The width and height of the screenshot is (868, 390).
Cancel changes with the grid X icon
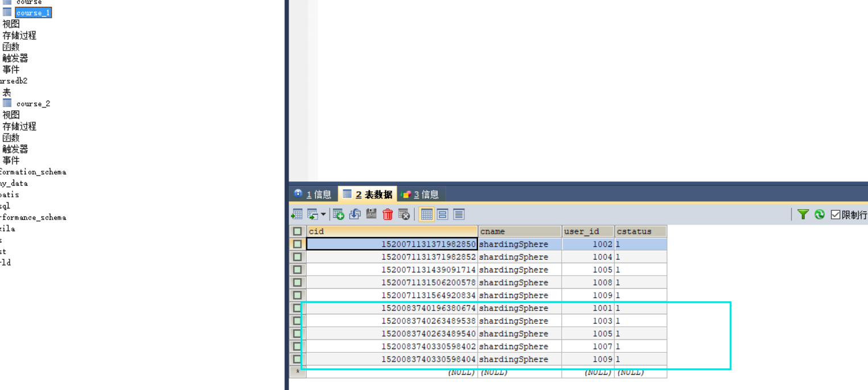(404, 214)
